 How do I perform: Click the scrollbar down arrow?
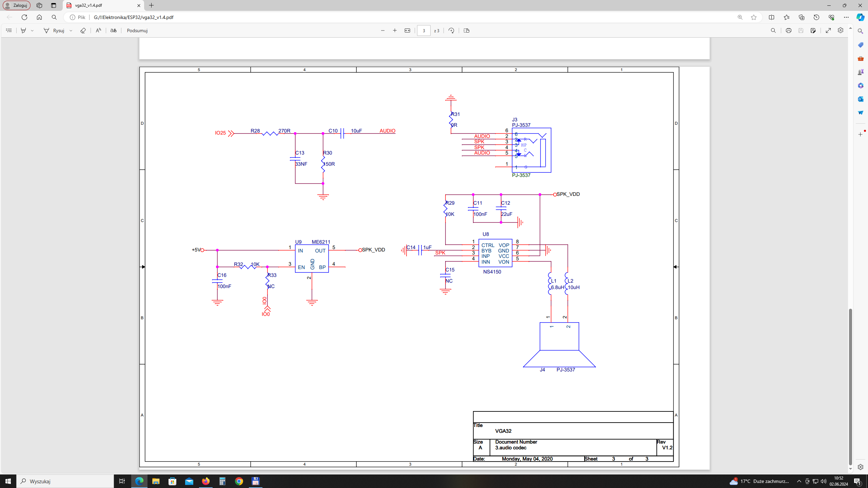(x=850, y=469)
